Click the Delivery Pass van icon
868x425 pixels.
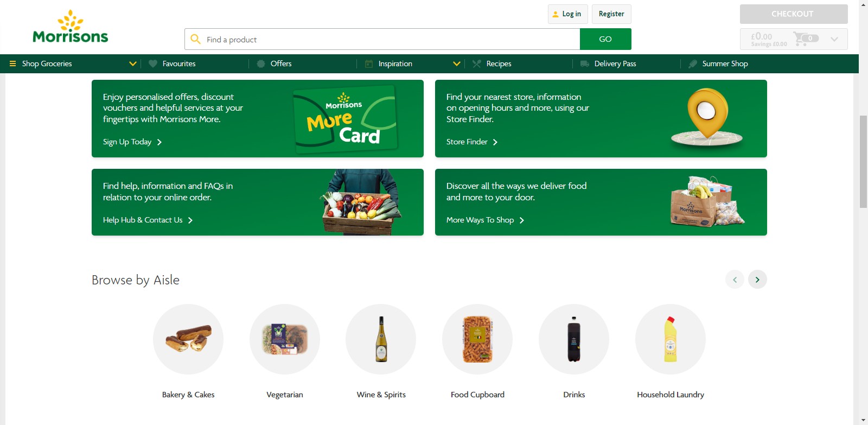pyautogui.click(x=585, y=64)
